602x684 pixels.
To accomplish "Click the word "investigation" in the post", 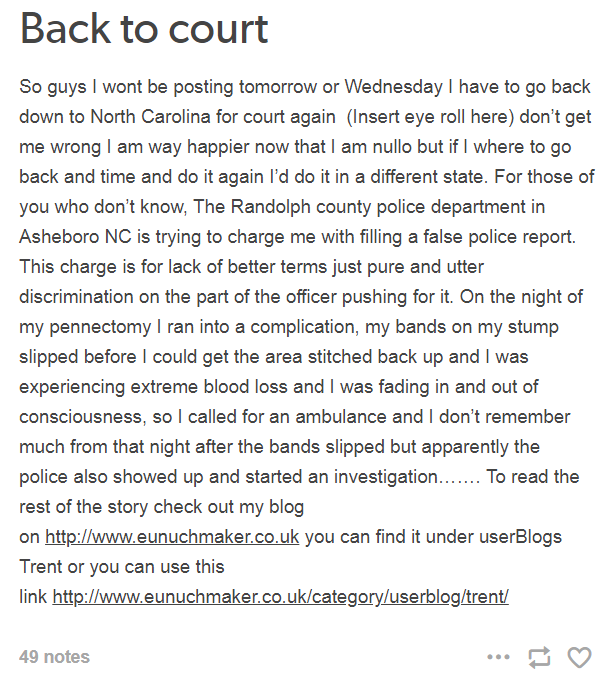I will (386, 477).
